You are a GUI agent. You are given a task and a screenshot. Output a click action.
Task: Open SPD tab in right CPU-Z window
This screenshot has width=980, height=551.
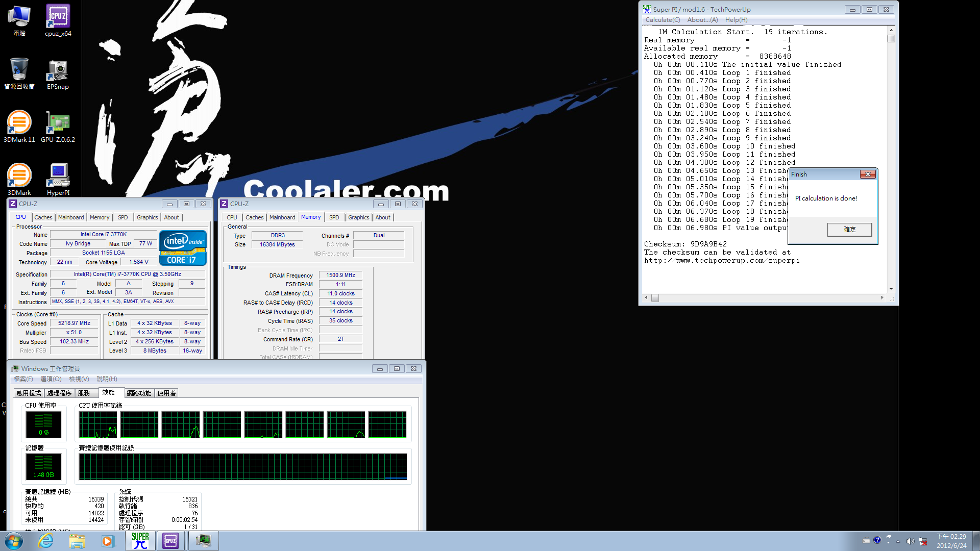click(x=334, y=217)
